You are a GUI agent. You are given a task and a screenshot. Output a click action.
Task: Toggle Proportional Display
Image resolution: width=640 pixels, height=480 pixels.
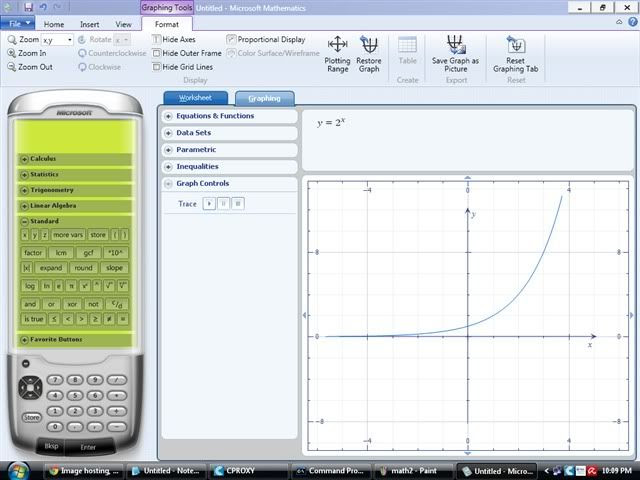click(266, 39)
